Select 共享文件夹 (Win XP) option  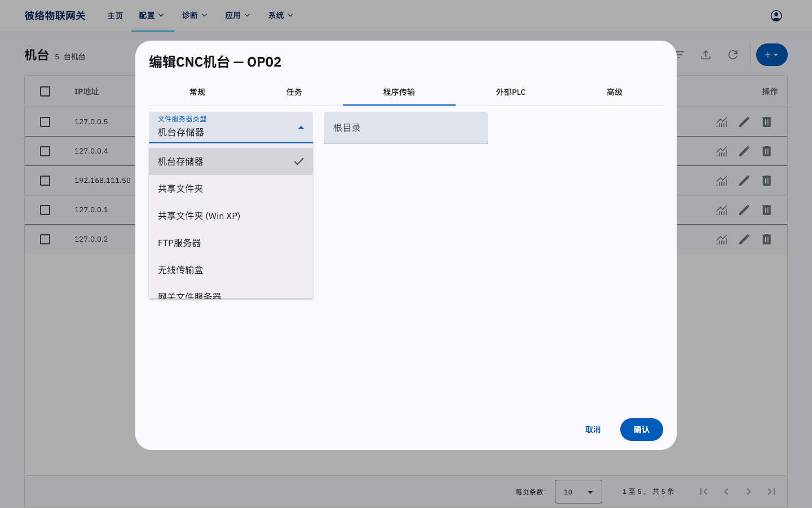(x=231, y=216)
